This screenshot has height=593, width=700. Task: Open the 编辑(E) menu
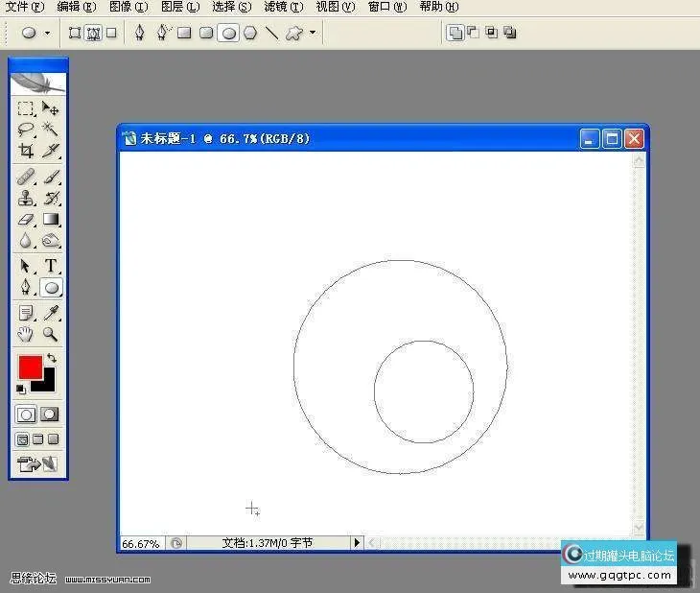[77, 7]
